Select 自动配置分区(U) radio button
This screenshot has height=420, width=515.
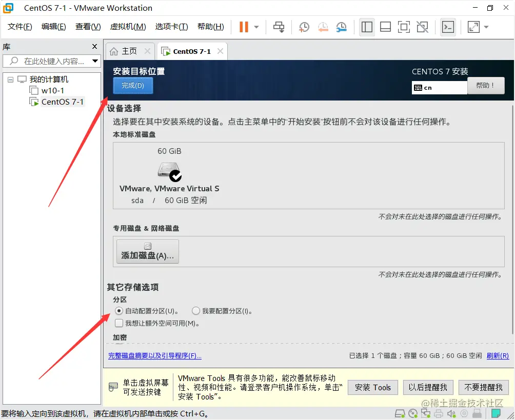coord(119,311)
